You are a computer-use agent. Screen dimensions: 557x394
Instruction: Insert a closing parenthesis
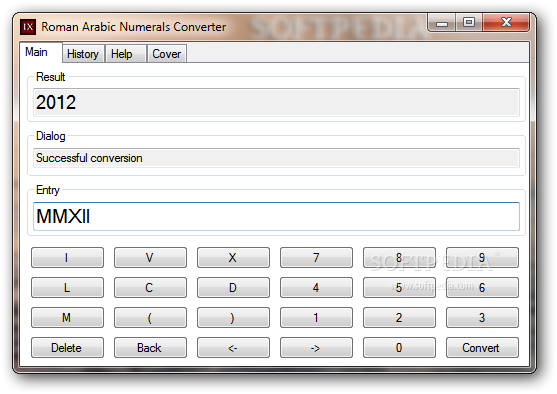(x=233, y=318)
